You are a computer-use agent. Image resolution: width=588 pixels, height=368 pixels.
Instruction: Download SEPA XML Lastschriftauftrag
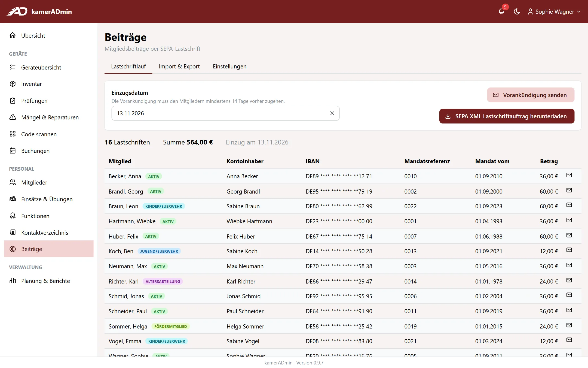click(507, 116)
